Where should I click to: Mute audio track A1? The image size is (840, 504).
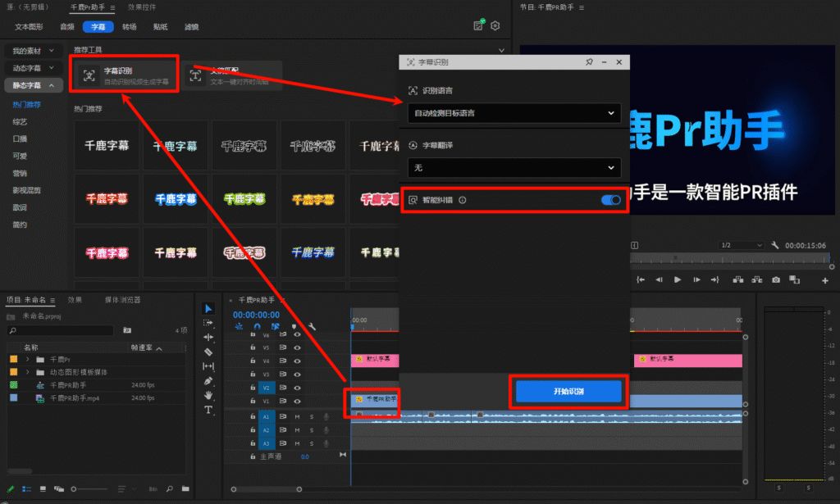(x=297, y=416)
